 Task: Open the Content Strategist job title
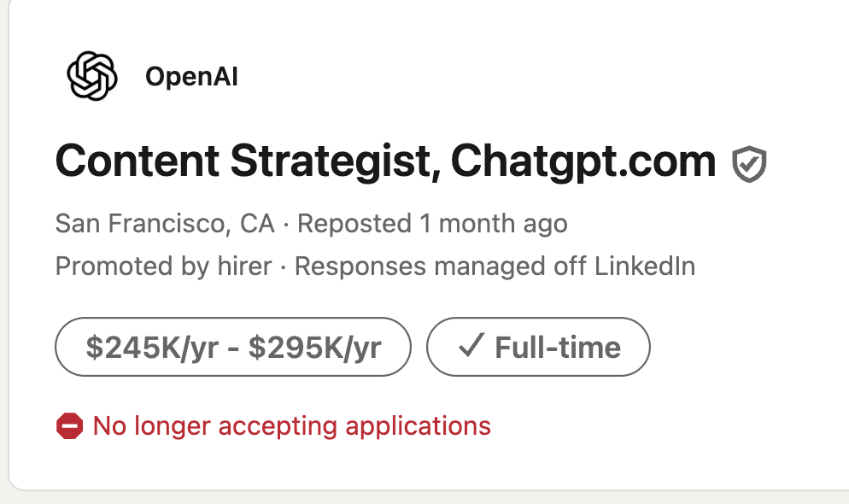(385, 161)
